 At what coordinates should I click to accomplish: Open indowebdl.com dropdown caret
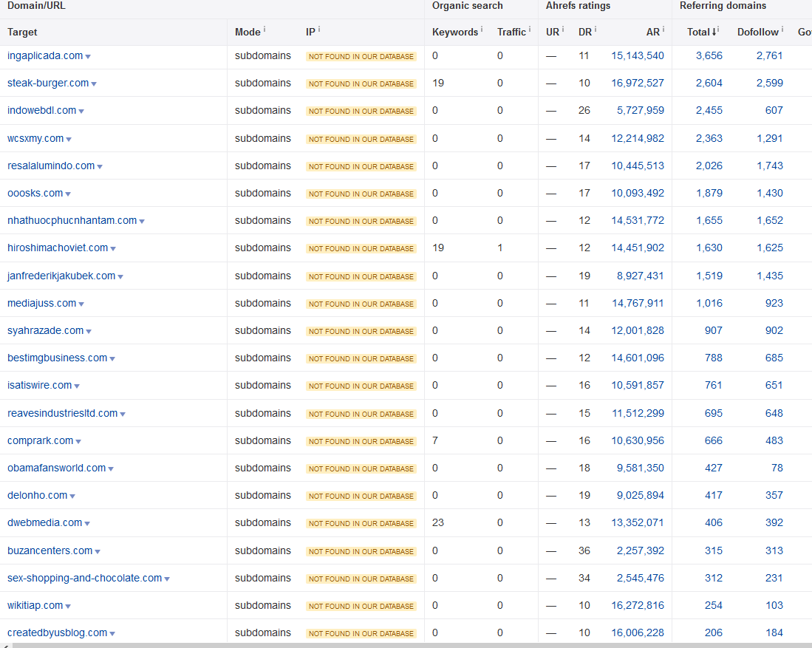click(81, 112)
